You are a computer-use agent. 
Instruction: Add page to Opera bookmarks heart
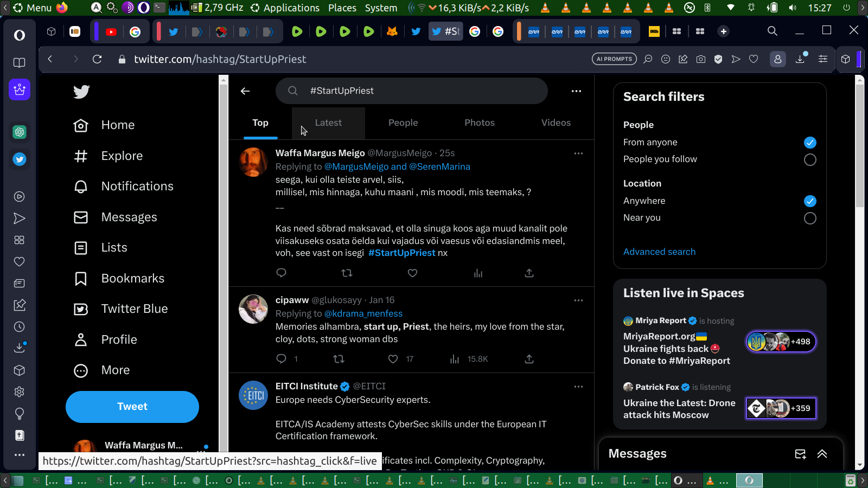tap(754, 59)
